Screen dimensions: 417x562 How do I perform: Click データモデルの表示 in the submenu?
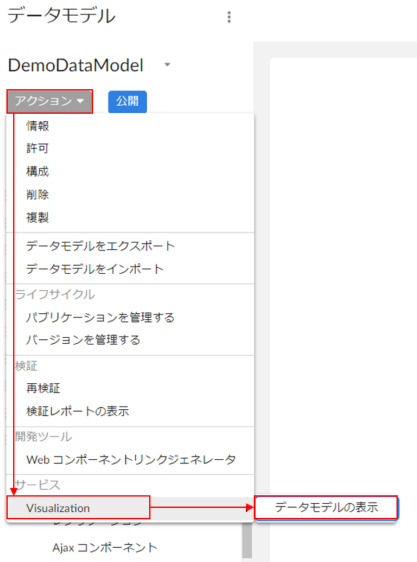(x=326, y=507)
